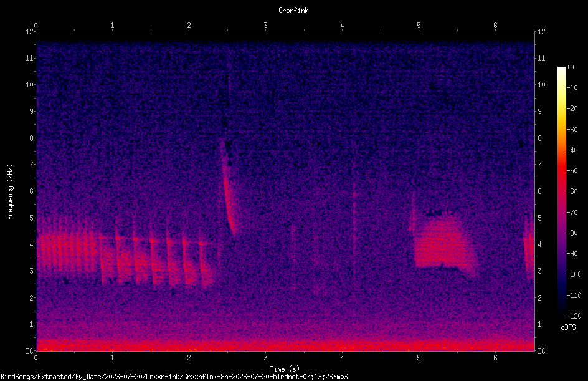Click the file path text at bottom
Image resolution: width=588 pixels, height=381 pixels.
click(174, 377)
